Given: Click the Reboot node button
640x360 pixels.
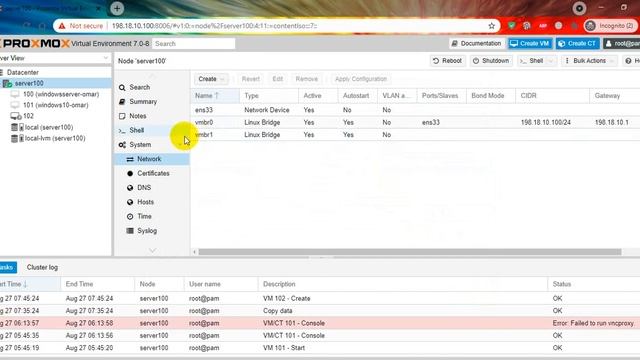Looking at the screenshot, I should pos(447,61).
